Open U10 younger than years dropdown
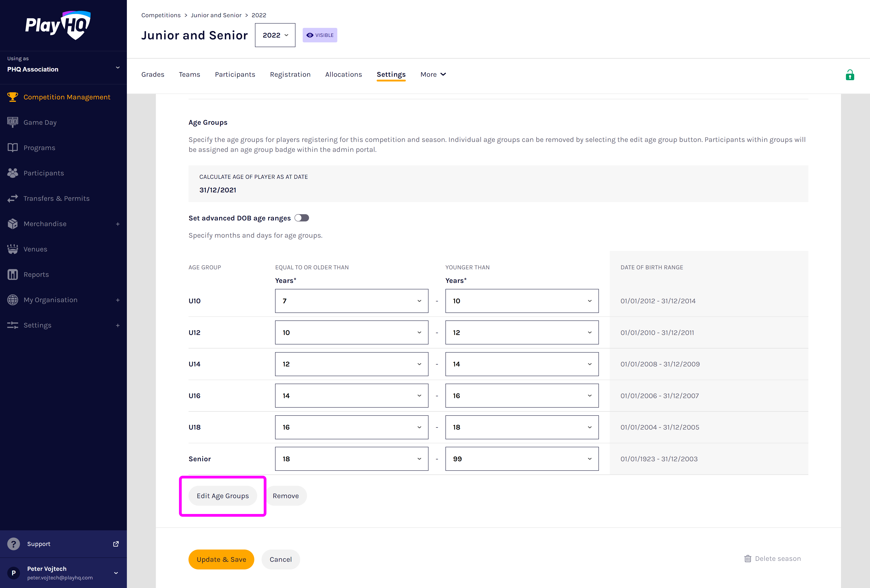The height and width of the screenshot is (588, 870). click(x=522, y=301)
